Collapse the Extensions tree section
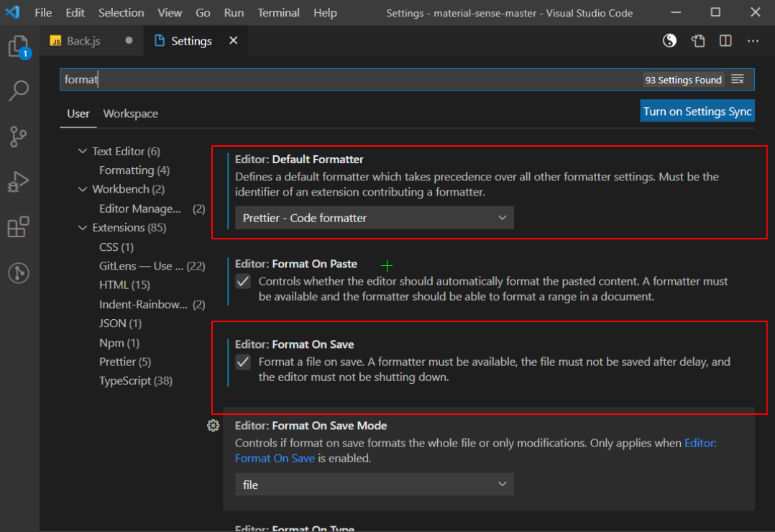The width and height of the screenshot is (775, 532). pyautogui.click(x=83, y=228)
